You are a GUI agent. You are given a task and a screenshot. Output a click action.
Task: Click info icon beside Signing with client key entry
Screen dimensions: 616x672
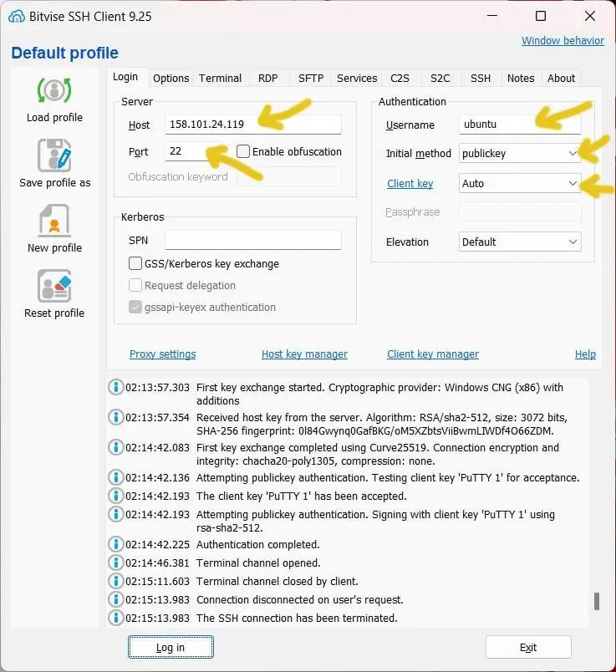pyautogui.click(x=115, y=514)
